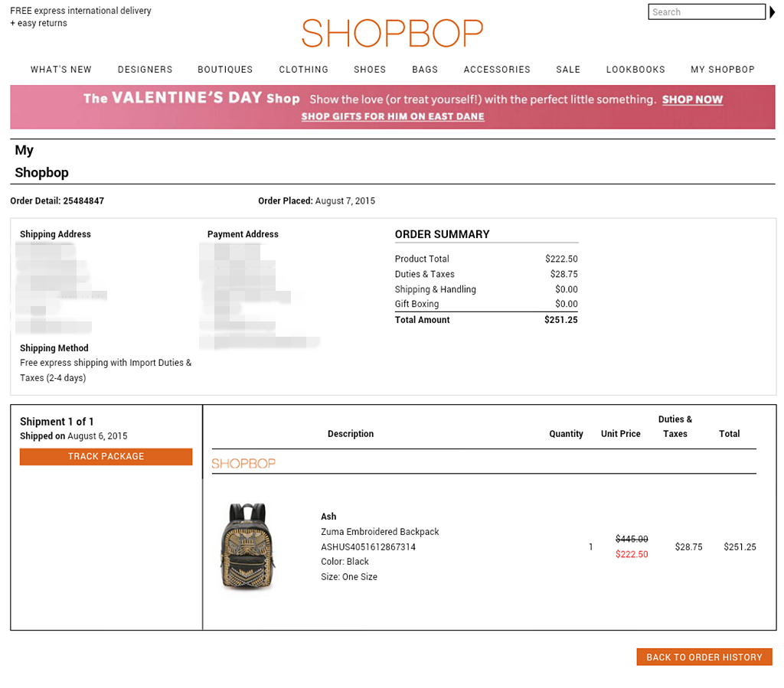Open the Lookbooks menu

(x=635, y=70)
